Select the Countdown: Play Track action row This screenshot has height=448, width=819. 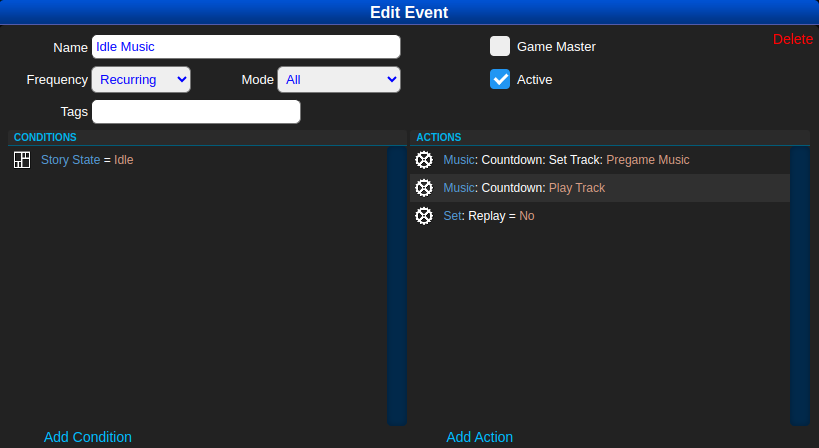(x=524, y=188)
